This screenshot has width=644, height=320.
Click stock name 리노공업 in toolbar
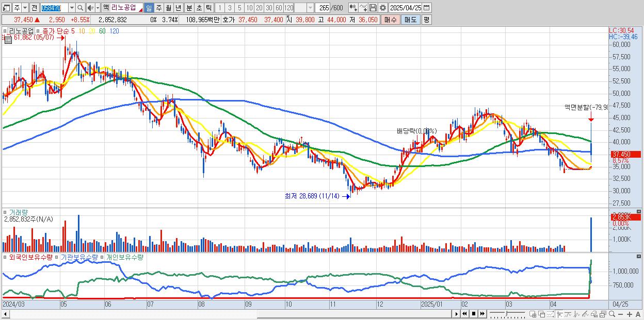123,8
